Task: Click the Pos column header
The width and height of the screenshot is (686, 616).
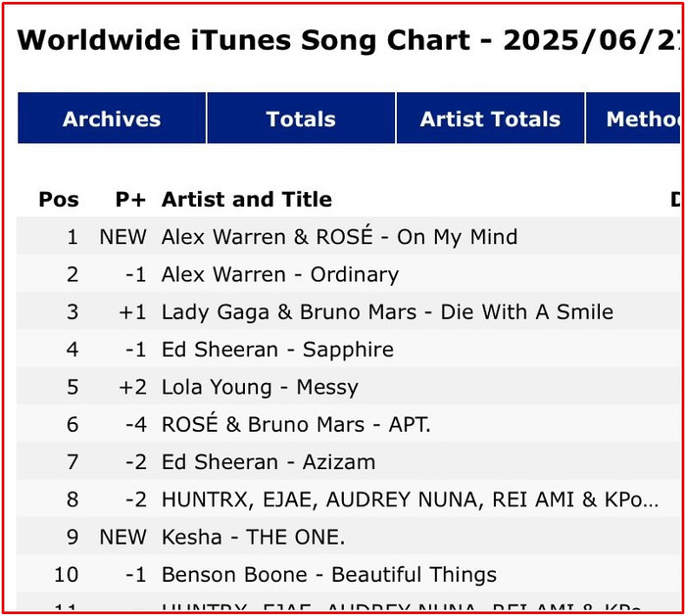Action: tap(59, 200)
